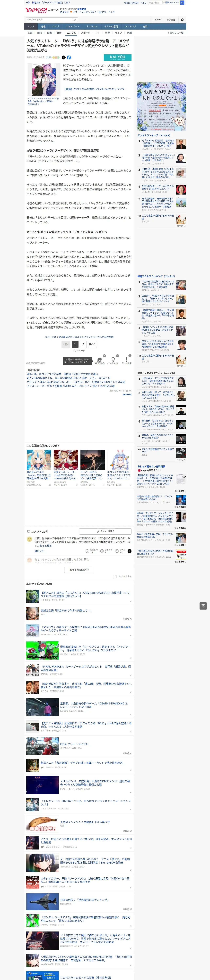Open video ranking item 中村七之助、娘っ子
210x980 pixels.
(x=158, y=395)
